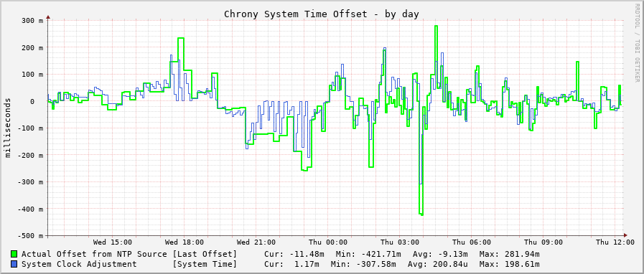Click the 'Max: 281.94m' value

click(x=509, y=255)
